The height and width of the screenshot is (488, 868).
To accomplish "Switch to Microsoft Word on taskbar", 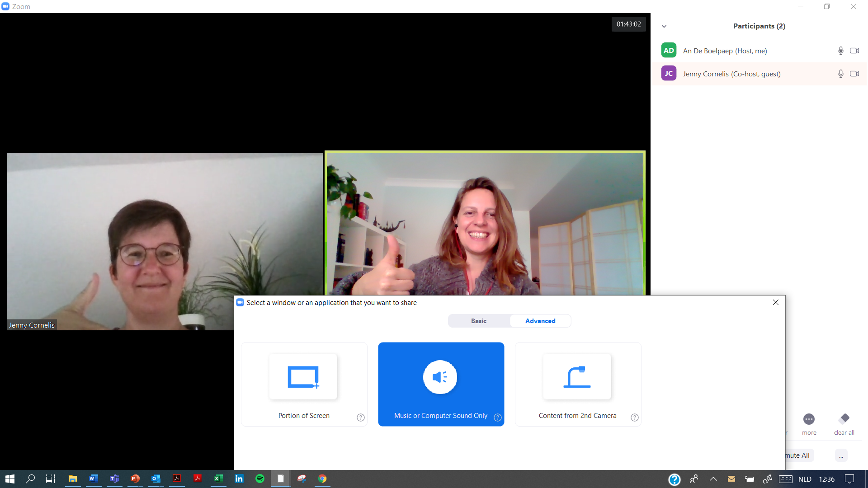I will tap(94, 479).
